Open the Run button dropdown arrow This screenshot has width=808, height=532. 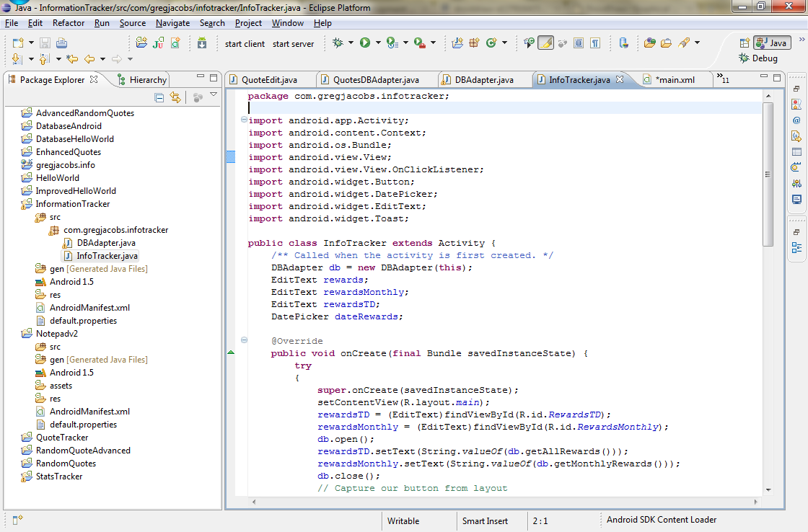377,43
